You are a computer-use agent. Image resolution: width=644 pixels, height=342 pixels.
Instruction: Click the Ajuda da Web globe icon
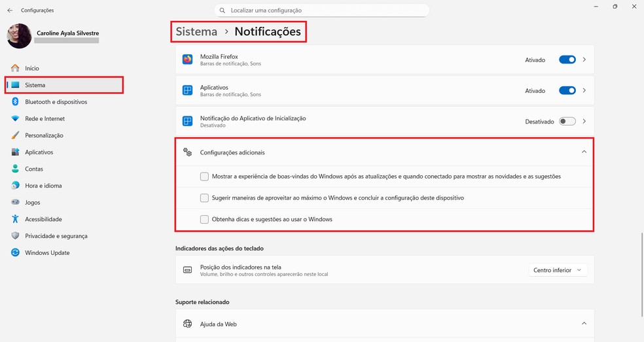(188, 324)
